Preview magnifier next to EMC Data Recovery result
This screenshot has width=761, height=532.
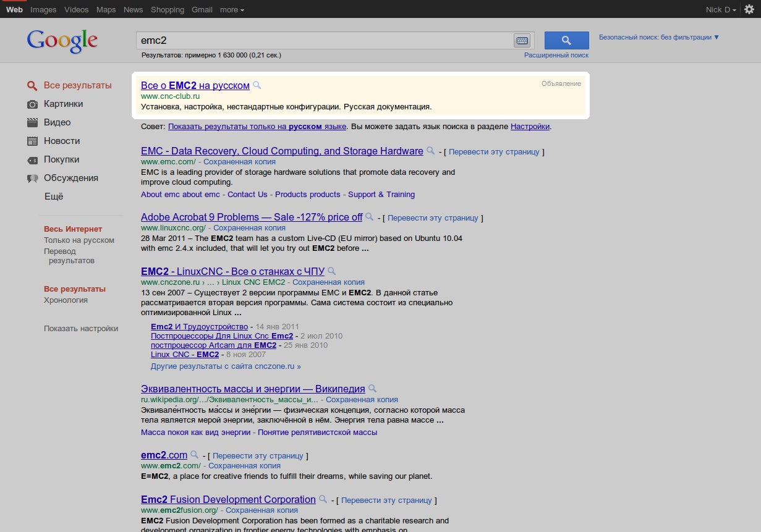431,151
